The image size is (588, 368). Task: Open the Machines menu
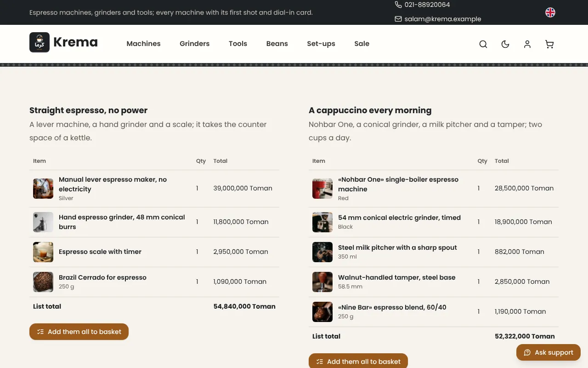(x=144, y=44)
